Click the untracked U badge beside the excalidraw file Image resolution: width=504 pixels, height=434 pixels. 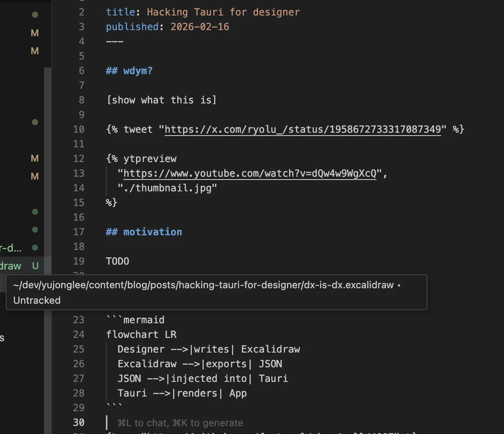coord(35,266)
